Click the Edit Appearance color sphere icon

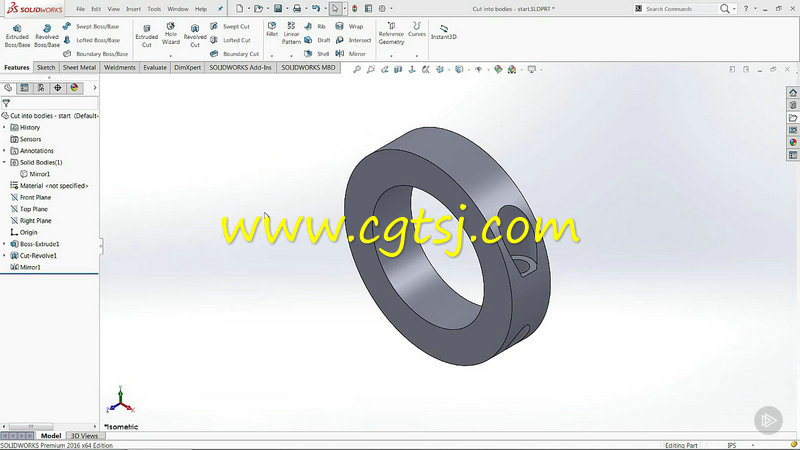[x=498, y=69]
